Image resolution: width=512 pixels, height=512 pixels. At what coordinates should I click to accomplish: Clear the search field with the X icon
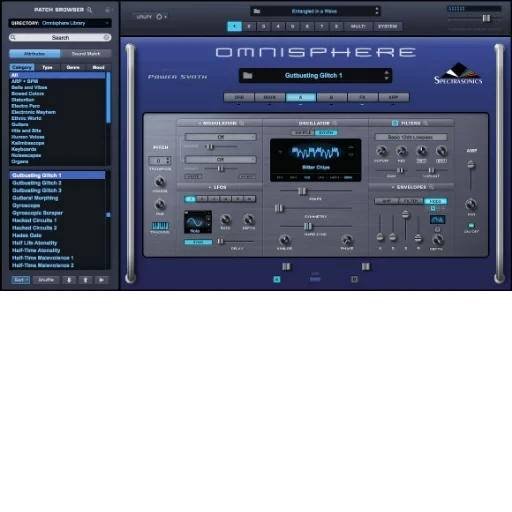[106, 37]
